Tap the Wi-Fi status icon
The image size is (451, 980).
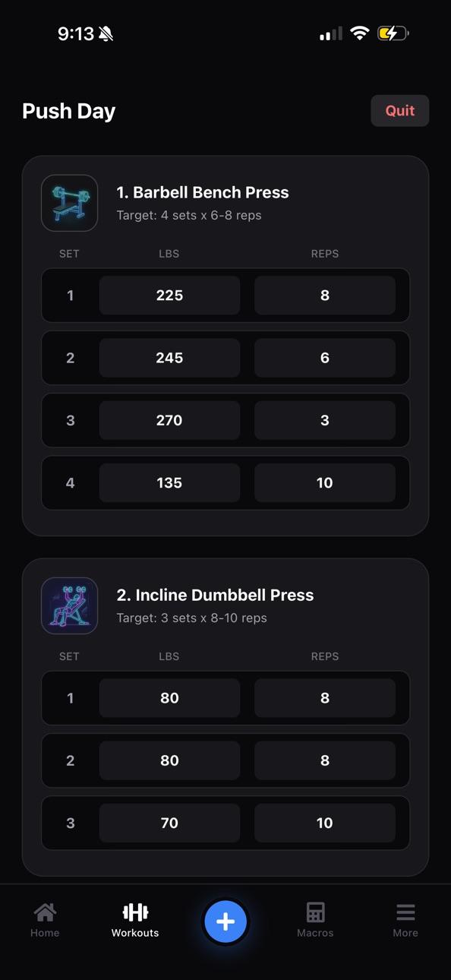point(360,33)
